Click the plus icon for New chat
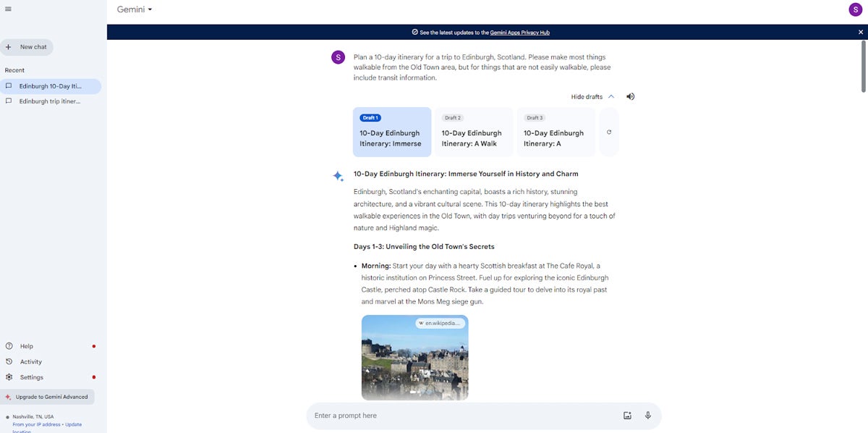This screenshot has height=433, width=868. pyautogui.click(x=9, y=47)
